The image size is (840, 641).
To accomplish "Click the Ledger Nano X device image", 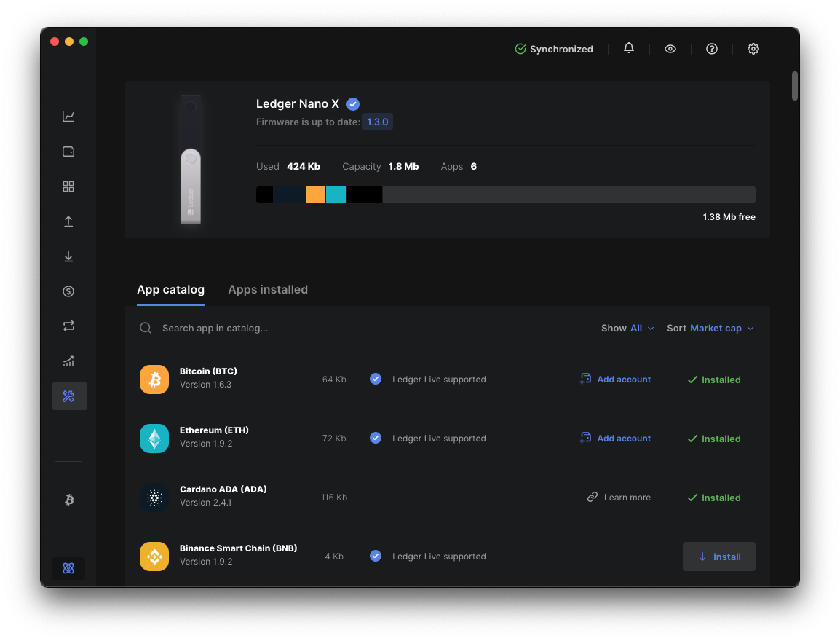I will 191,160.
